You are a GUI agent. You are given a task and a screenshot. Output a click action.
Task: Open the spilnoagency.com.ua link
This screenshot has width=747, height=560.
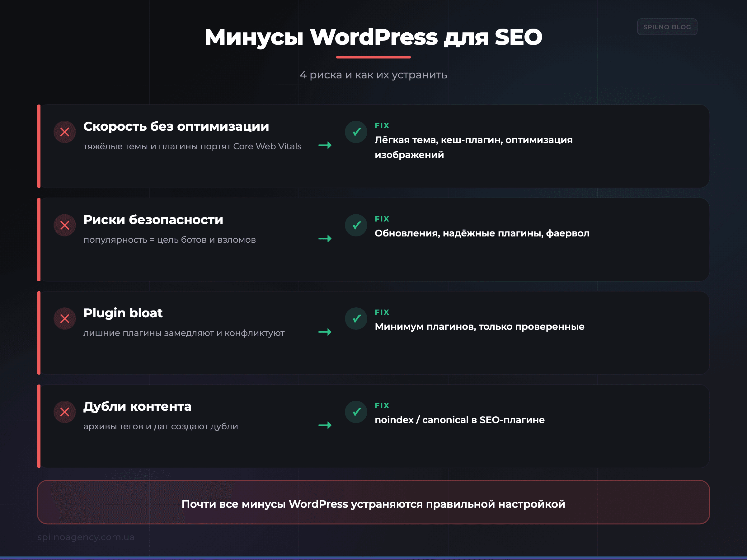coord(86,537)
